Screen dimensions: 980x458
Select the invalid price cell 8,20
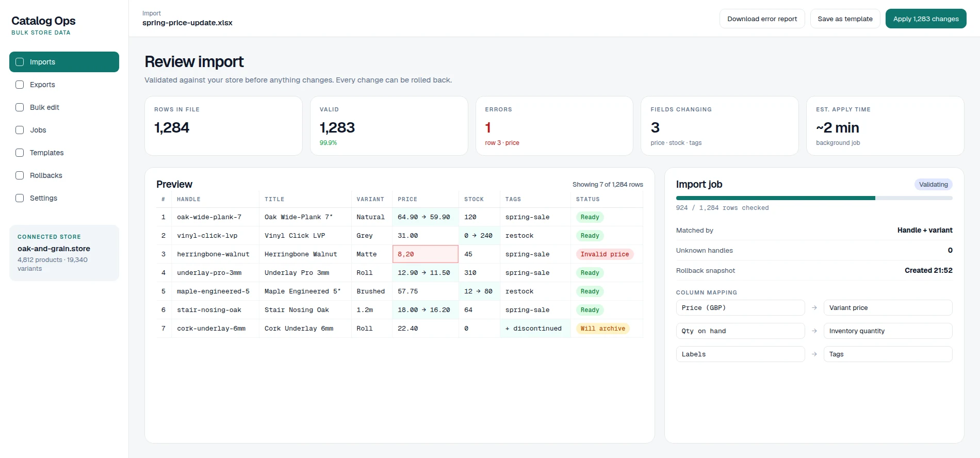point(425,254)
